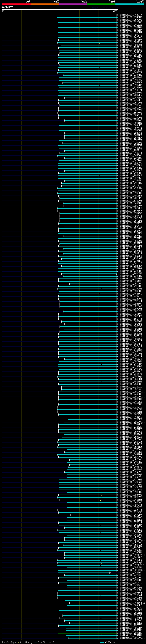146x644 pixels.
Task: Select hit label UniRef100_A3RG88
Action: (131, 291)
